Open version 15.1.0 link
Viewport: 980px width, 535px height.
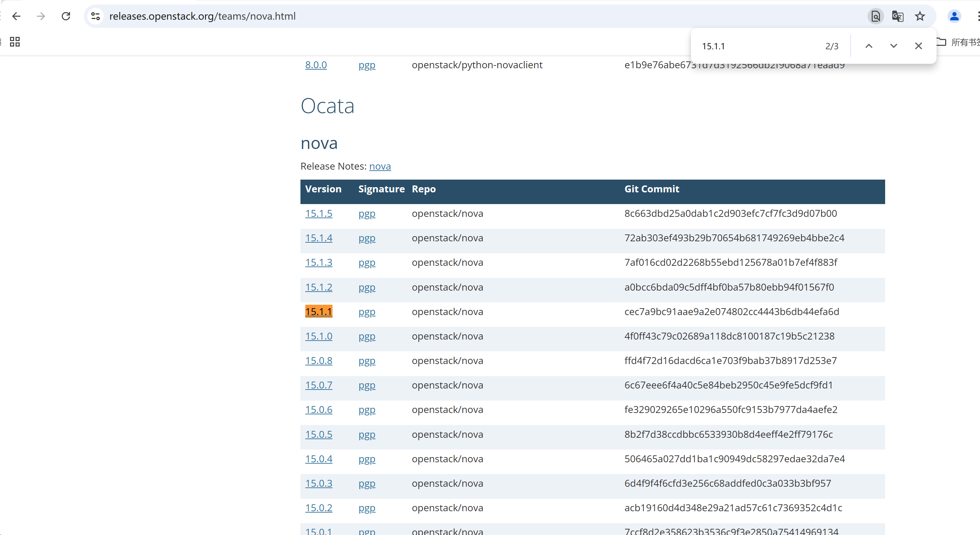(x=318, y=336)
